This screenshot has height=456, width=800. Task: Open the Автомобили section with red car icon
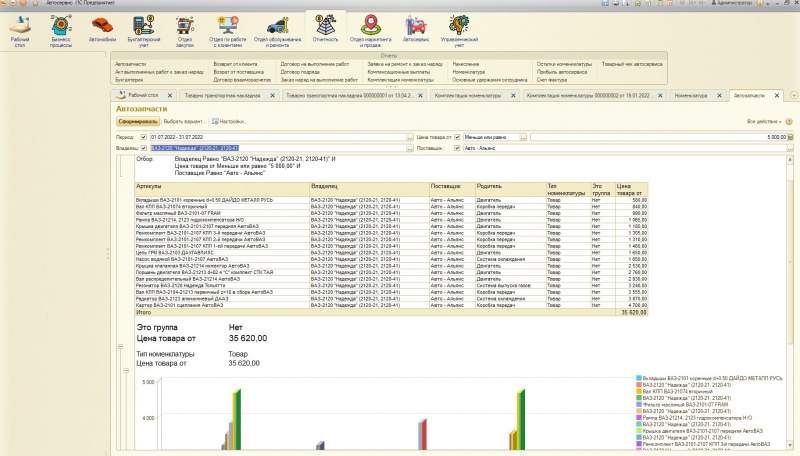coord(102,29)
